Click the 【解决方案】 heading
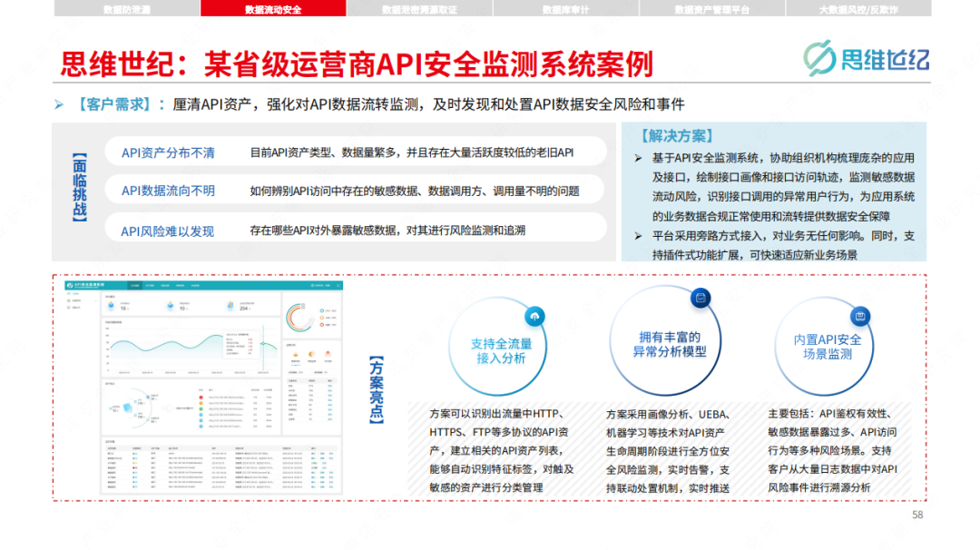 click(x=677, y=135)
